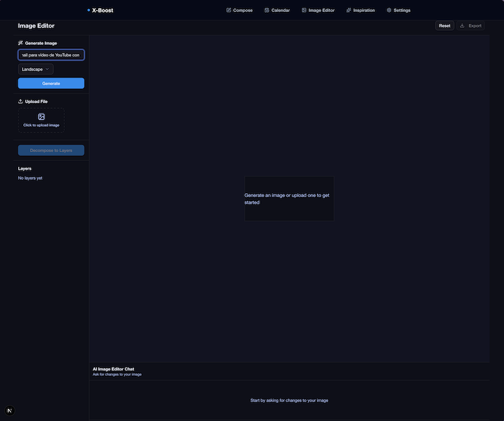The image size is (504, 421).
Task: Click the image icon in upload box
Action: [x=42, y=116]
